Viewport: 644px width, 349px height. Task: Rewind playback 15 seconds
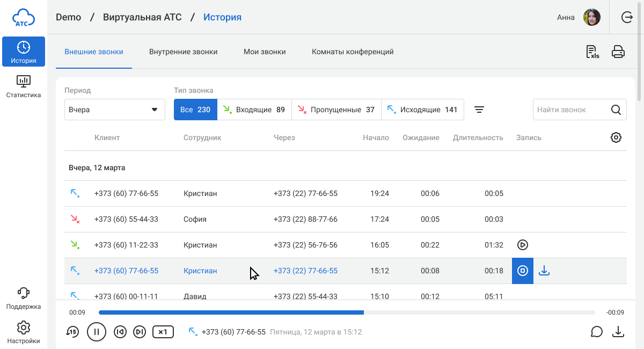click(x=72, y=332)
